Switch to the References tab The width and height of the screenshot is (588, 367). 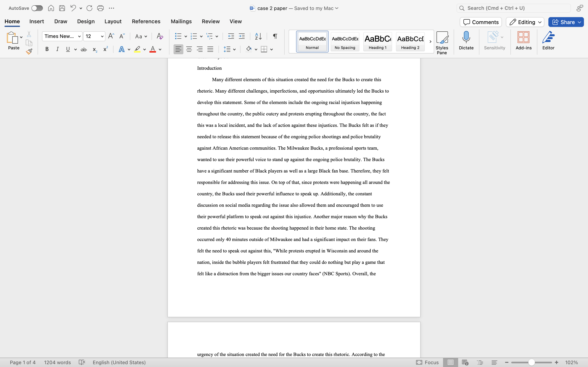[146, 21]
